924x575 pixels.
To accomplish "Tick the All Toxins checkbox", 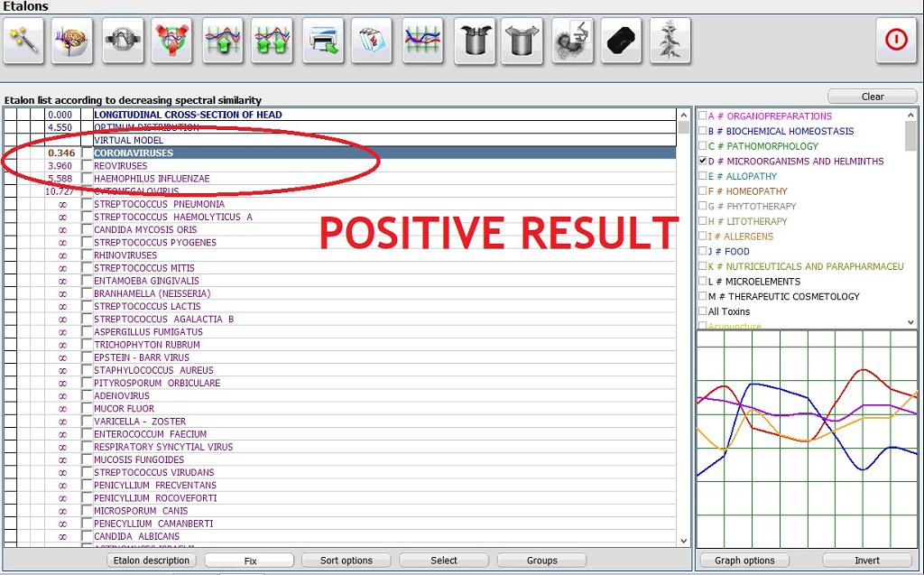I will (703, 311).
